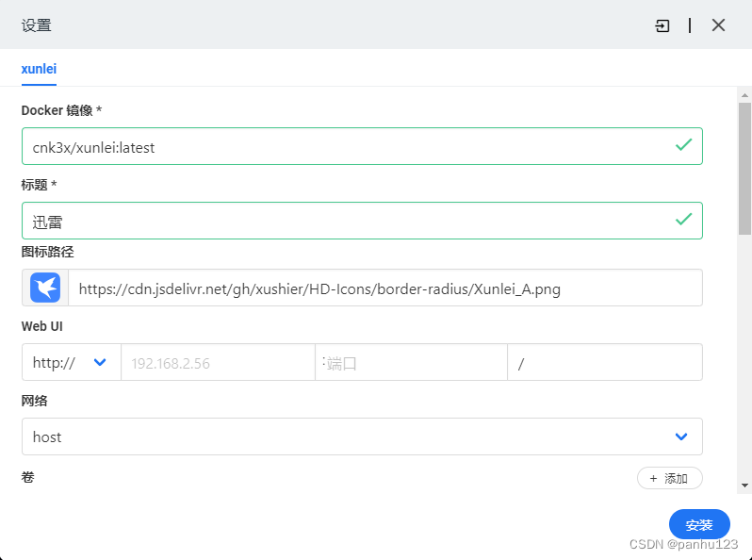Close the settings dialog

click(718, 25)
